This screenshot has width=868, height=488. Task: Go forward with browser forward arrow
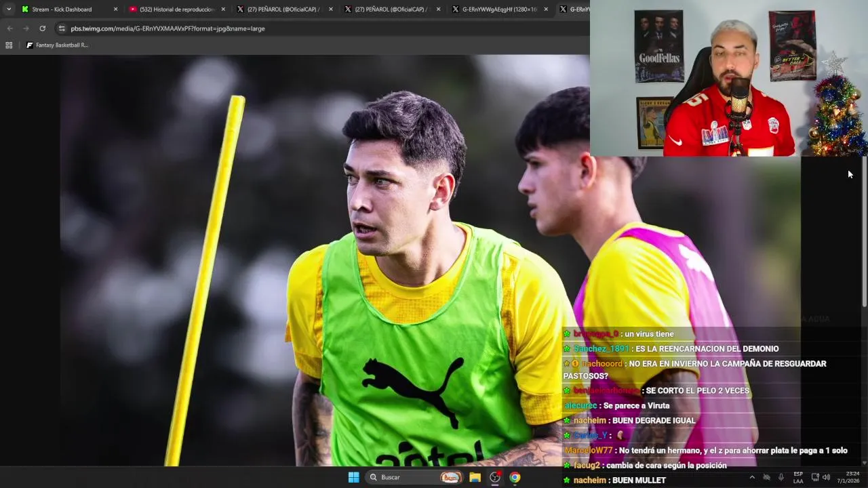[26, 28]
